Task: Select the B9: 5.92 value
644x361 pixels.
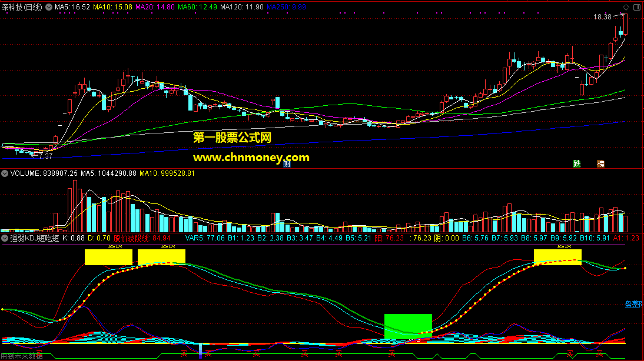Action: coord(564,238)
